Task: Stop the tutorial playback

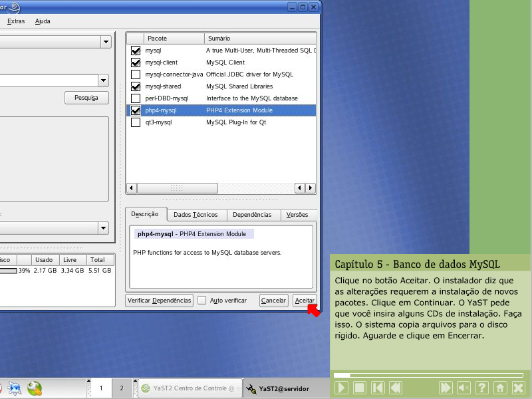Action: (x=360, y=388)
